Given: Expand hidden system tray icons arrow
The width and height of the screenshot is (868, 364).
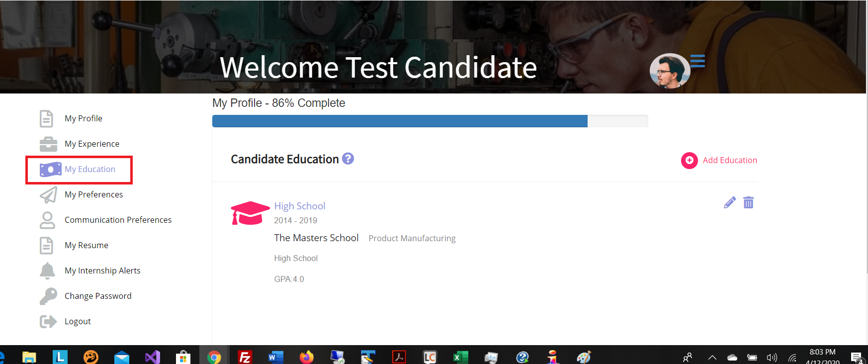Looking at the screenshot, I should pos(712,357).
